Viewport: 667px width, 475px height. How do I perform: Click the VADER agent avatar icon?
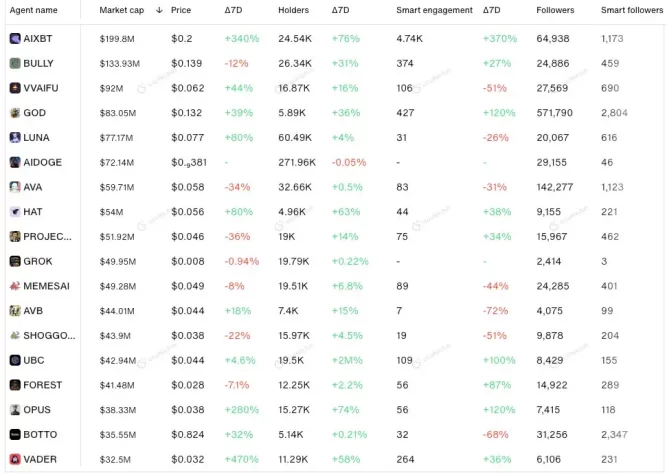point(14,459)
